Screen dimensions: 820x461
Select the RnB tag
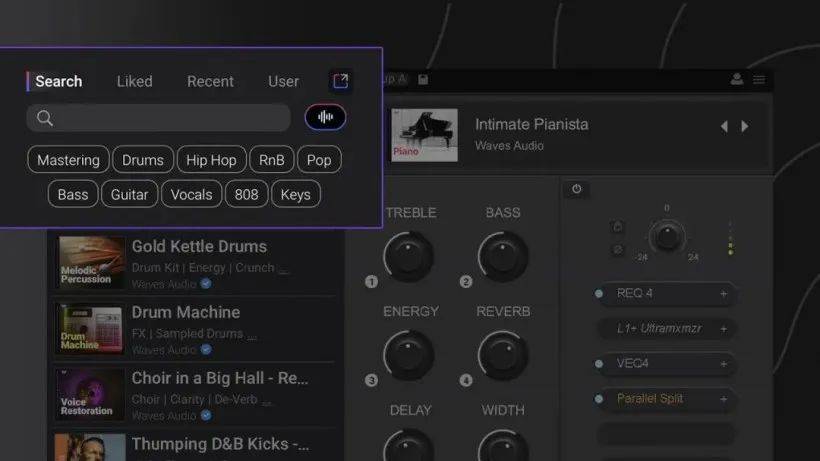pos(271,159)
